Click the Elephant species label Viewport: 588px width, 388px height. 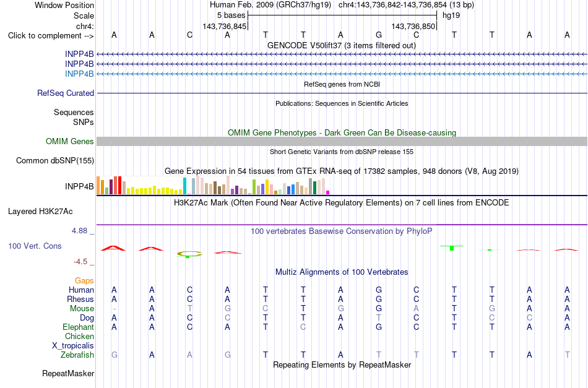[x=78, y=327]
